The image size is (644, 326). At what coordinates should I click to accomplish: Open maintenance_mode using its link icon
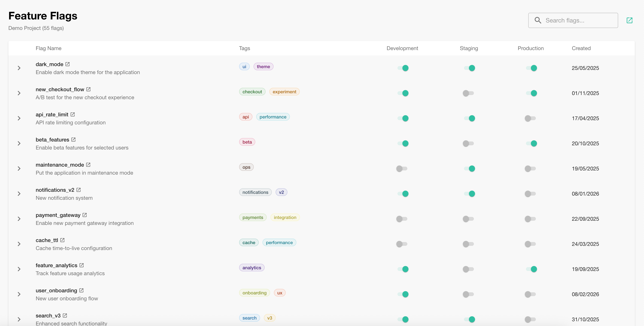pyautogui.click(x=88, y=165)
